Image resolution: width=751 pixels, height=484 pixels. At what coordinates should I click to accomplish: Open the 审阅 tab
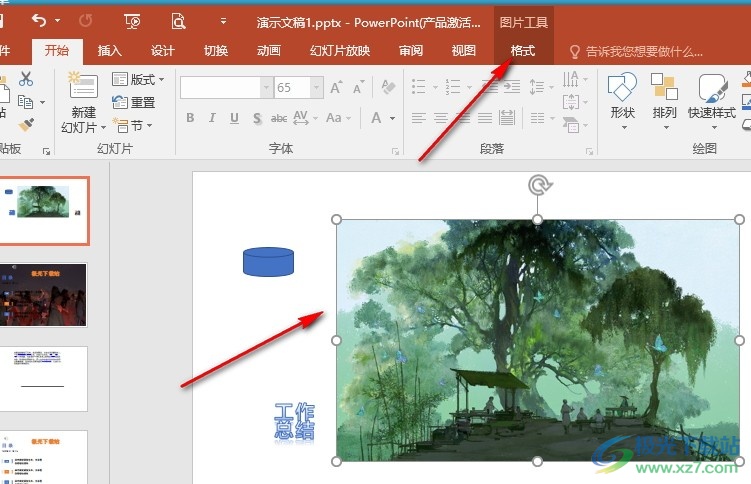point(411,51)
